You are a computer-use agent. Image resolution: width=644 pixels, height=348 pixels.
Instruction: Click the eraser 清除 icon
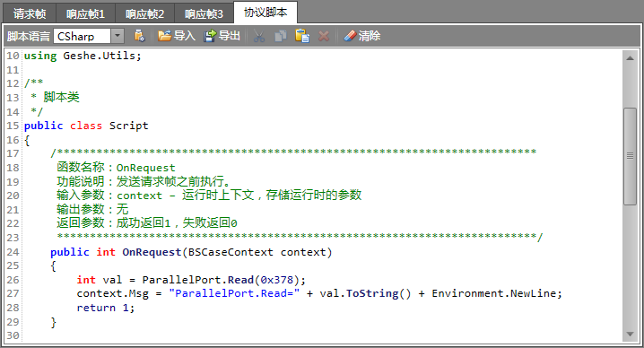[350, 36]
